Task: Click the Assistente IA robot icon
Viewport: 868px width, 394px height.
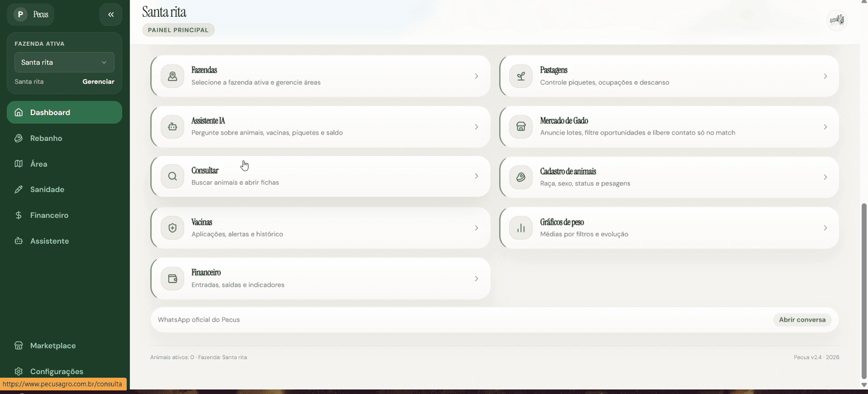Action: [x=172, y=127]
